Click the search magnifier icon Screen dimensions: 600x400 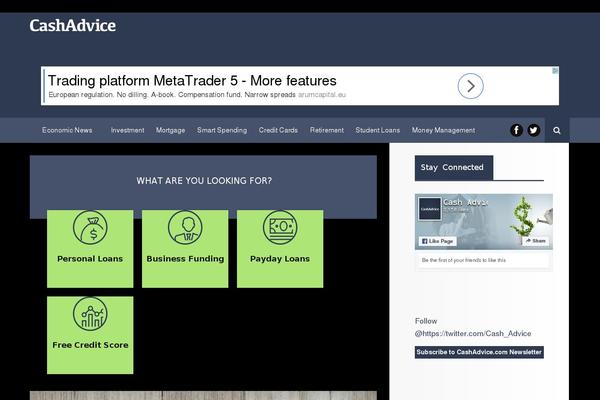pyautogui.click(x=557, y=131)
